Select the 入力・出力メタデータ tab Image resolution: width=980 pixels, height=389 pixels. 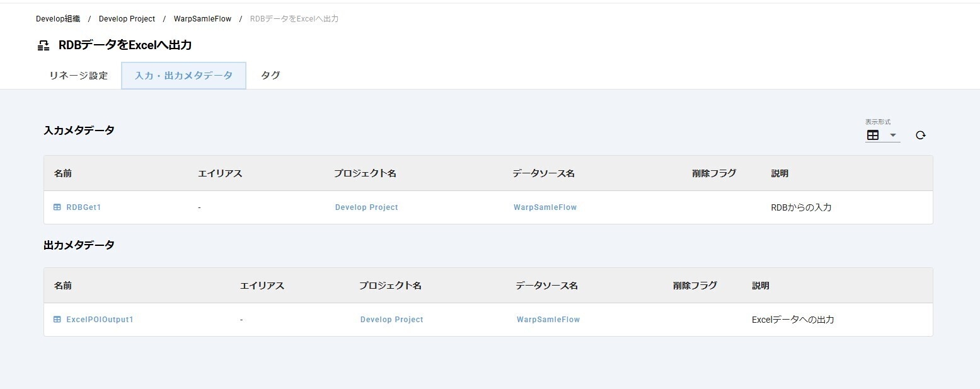coord(183,75)
